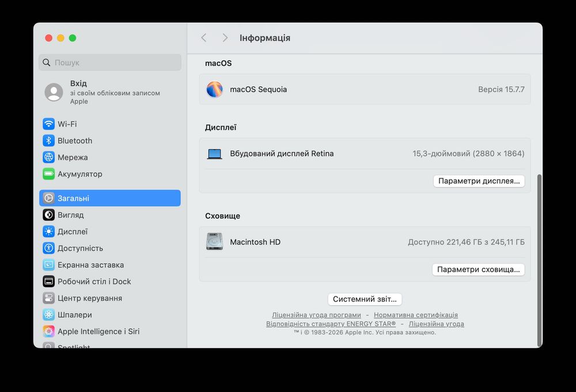
Task: Click the Робочий стіл і Dock icon
Action: point(48,281)
